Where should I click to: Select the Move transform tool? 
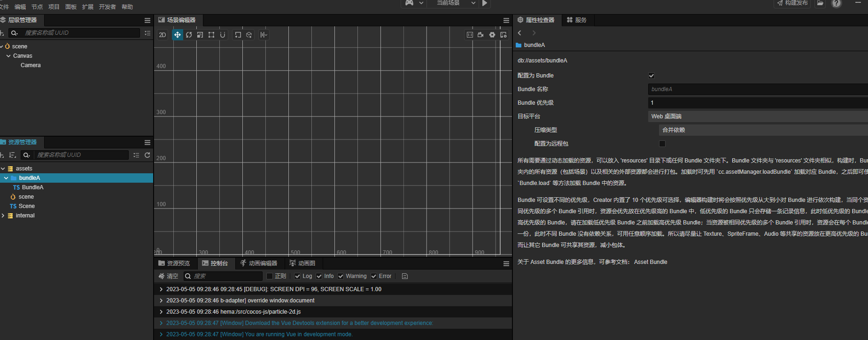pyautogui.click(x=178, y=35)
